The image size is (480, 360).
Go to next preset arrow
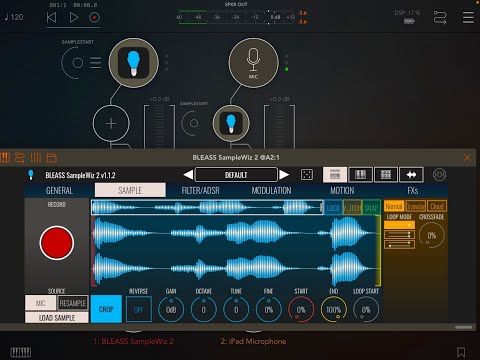(284, 175)
